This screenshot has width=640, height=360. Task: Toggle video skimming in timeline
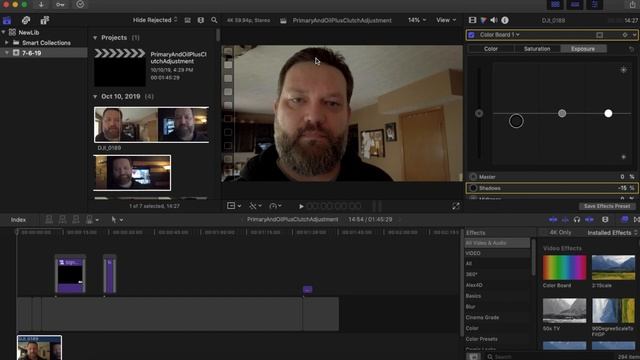(x=553, y=220)
